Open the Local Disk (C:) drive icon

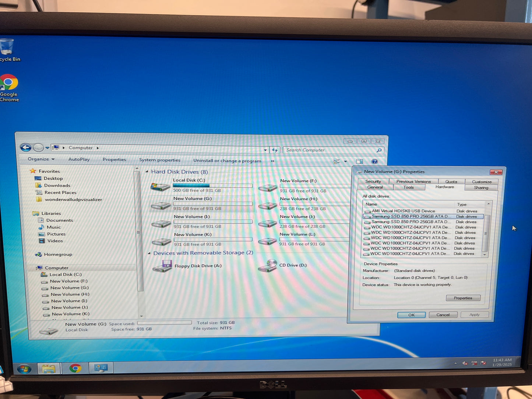(x=160, y=186)
